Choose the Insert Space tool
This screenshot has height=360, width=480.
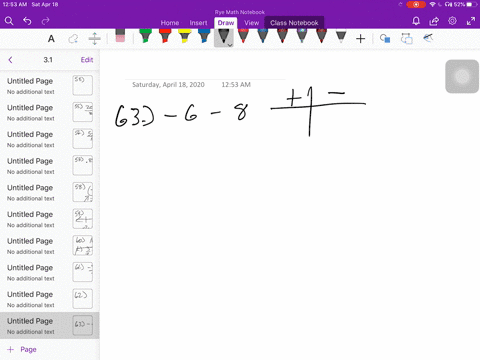(x=95, y=39)
